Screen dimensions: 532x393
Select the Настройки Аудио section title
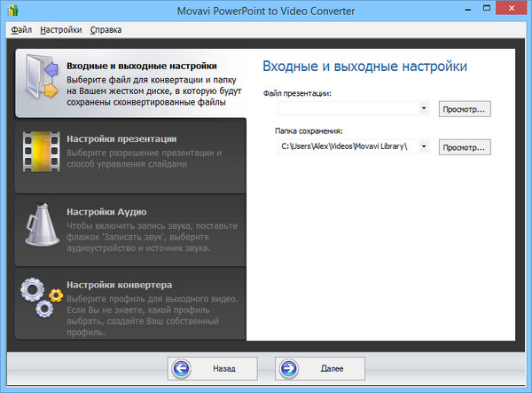click(113, 212)
